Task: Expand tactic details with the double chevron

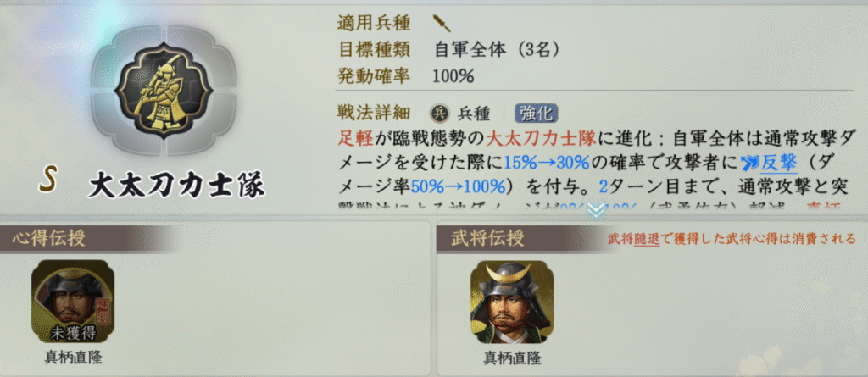Action: coord(596,210)
